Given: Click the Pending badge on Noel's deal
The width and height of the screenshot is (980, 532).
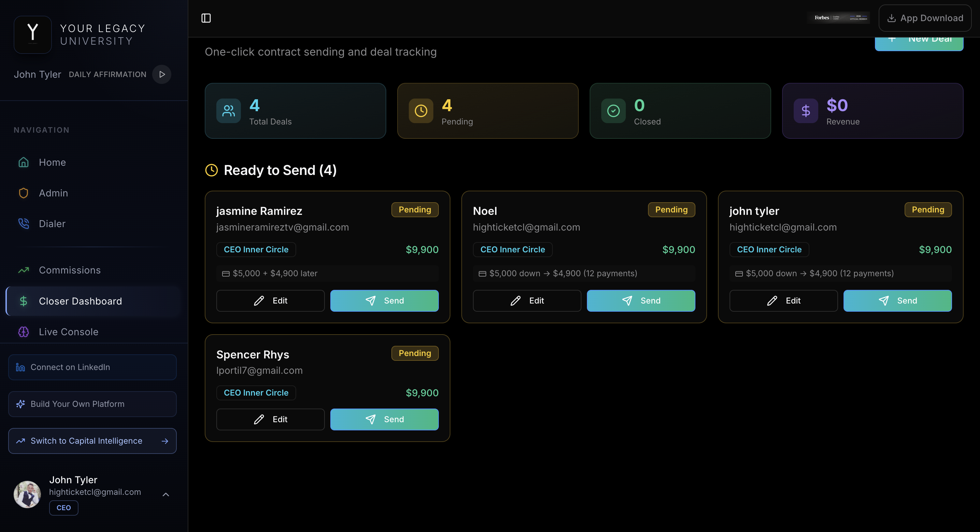Looking at the screenshot, I should [671, 209].
